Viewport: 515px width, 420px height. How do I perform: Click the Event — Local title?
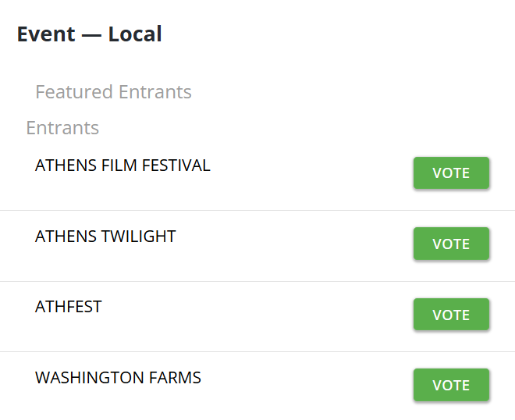click(90, 34)
